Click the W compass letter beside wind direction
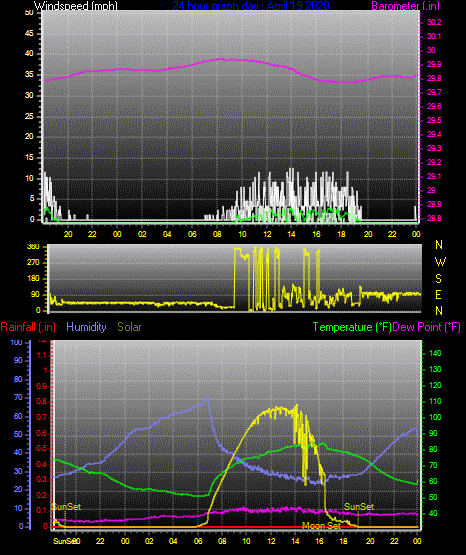The width and height of the screenshot is (466, 555). tap(440, 262)
